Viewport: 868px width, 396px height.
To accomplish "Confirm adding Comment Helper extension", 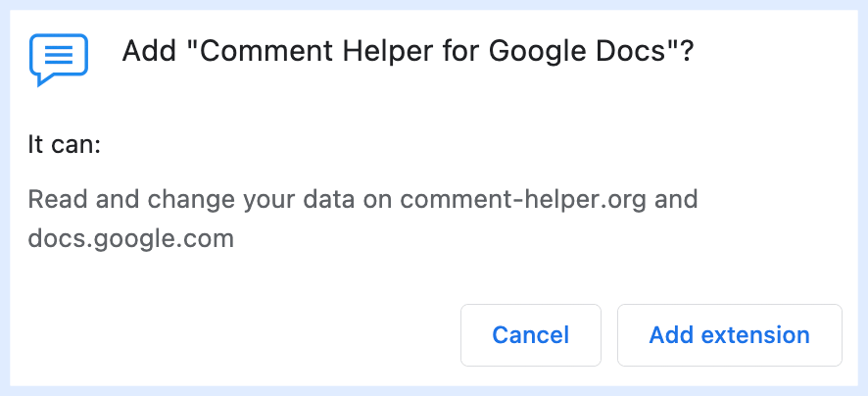I will (730, 335).
